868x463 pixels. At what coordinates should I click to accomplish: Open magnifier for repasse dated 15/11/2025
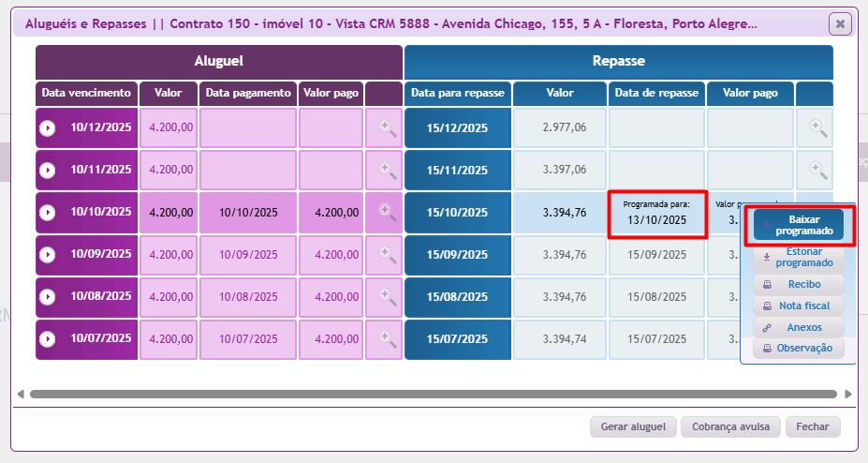[817, 170]
